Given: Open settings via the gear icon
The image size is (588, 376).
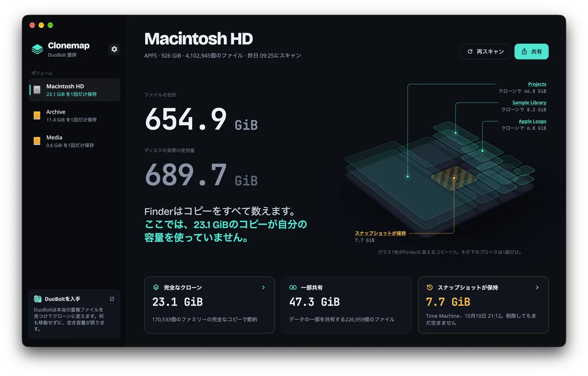Looking at the screenshot, I should coord(114,49).
